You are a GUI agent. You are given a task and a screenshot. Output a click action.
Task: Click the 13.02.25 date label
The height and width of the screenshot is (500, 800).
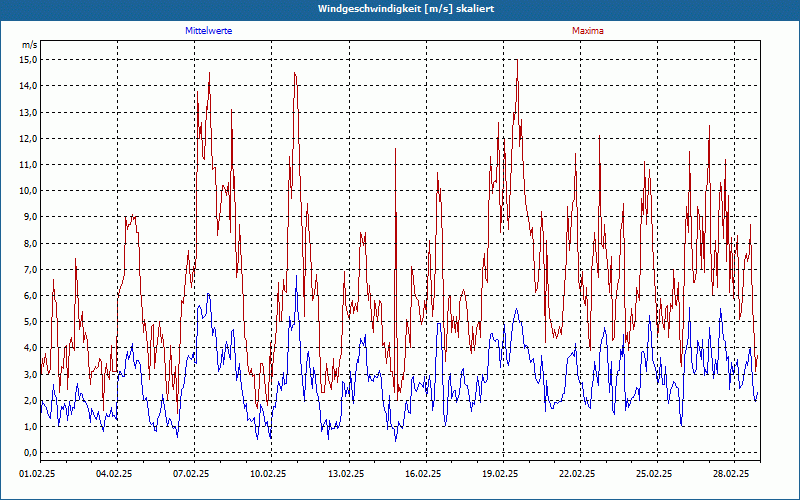click(346, 474)
